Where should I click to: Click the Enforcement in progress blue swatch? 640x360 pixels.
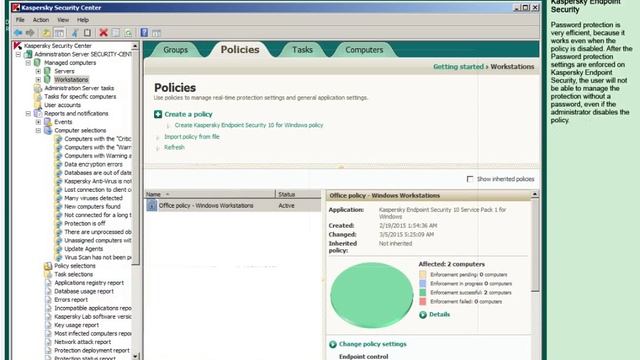click(422, 284)
